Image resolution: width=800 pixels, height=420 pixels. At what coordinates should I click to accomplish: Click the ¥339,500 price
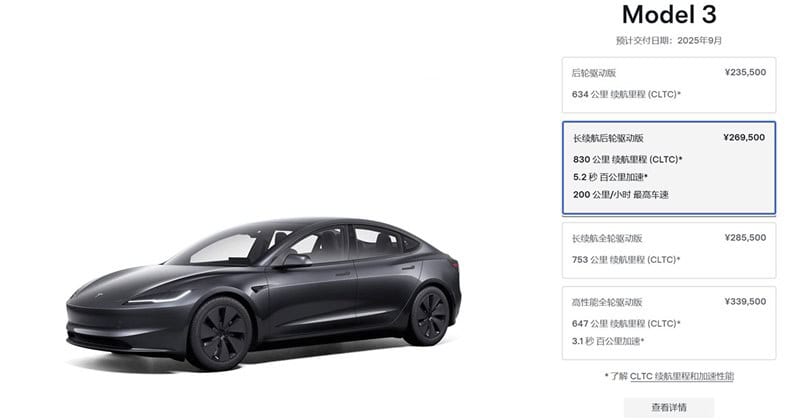coord(745,302)
